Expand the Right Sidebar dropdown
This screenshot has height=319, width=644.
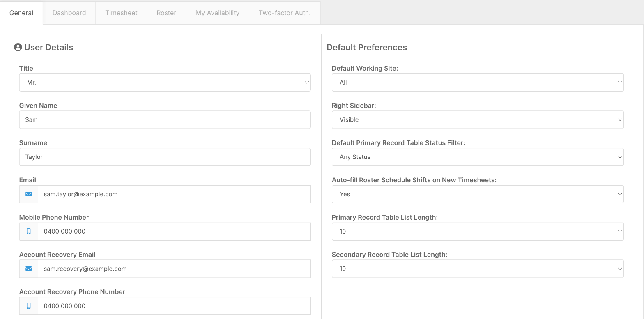pyautogui.click(x=478, y=120)
